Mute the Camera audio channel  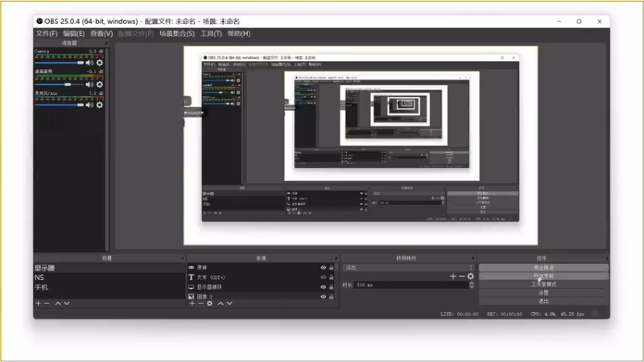point(89,63)
